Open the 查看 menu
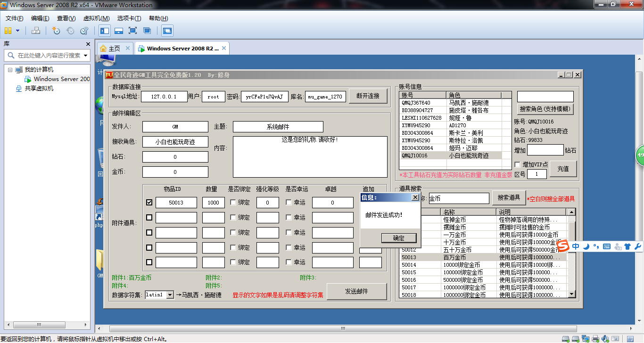The width and height of the screenshot is (644, 343). click(66, 18)
